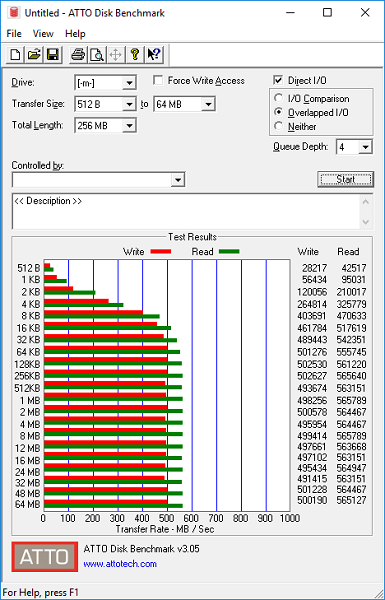Activate the context help arrow icon
This screenshot has height=600, width=385.
point(154,55)
